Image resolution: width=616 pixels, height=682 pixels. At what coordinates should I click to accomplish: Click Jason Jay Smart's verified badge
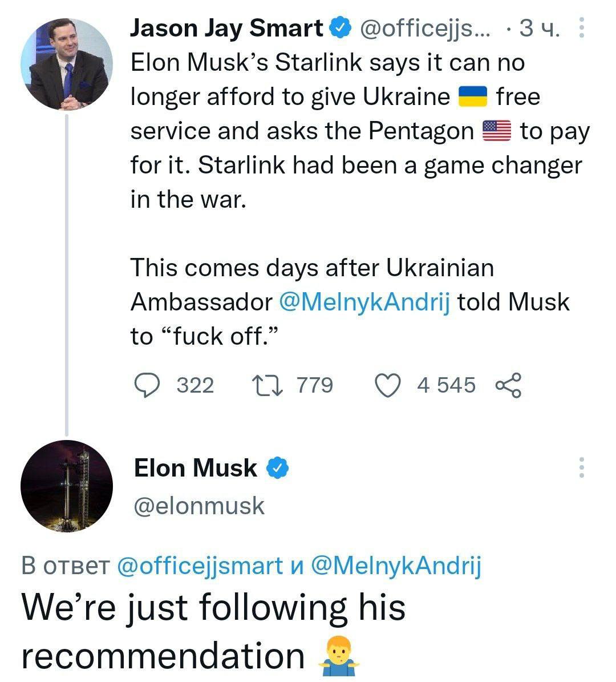(340, 28)
